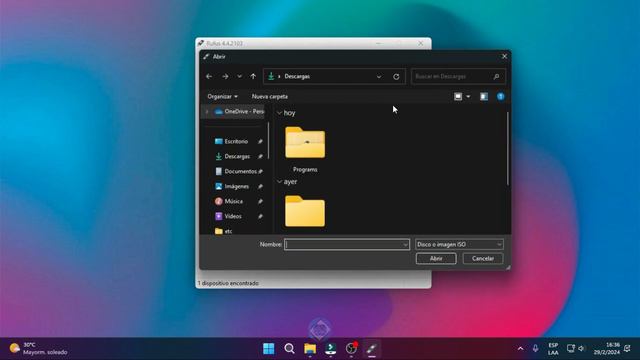Open the clock and date
This screenshot has width=640, height=360.
tap(607, 349)
